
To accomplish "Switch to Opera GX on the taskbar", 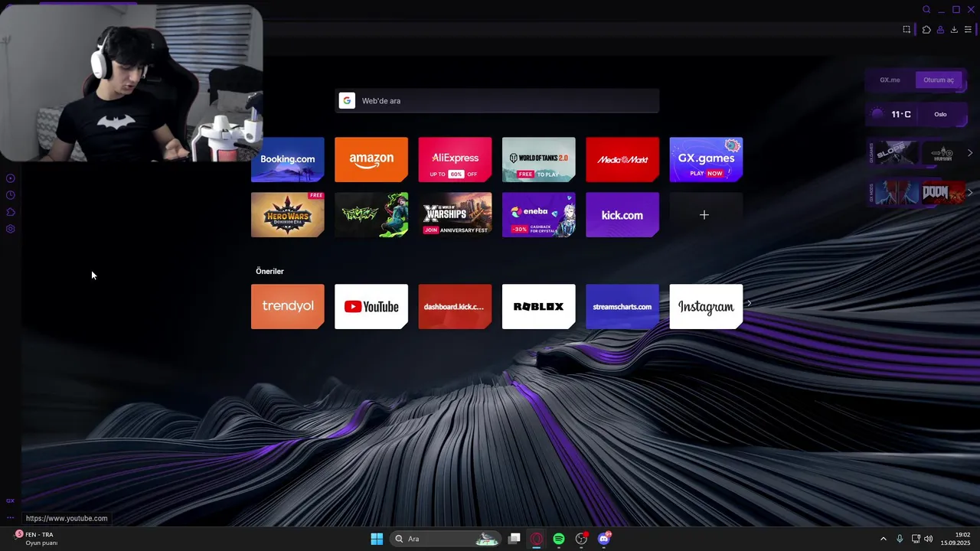I will pyautogui.click(x=537, y=539).
